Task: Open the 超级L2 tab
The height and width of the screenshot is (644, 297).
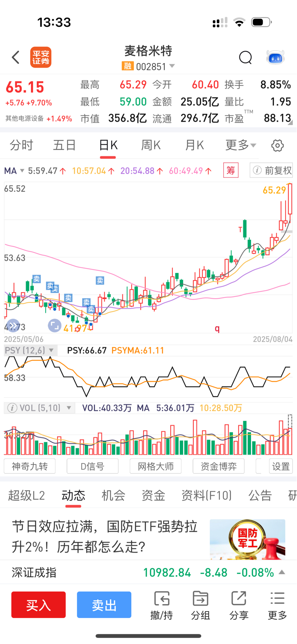Action: point(26,495)
